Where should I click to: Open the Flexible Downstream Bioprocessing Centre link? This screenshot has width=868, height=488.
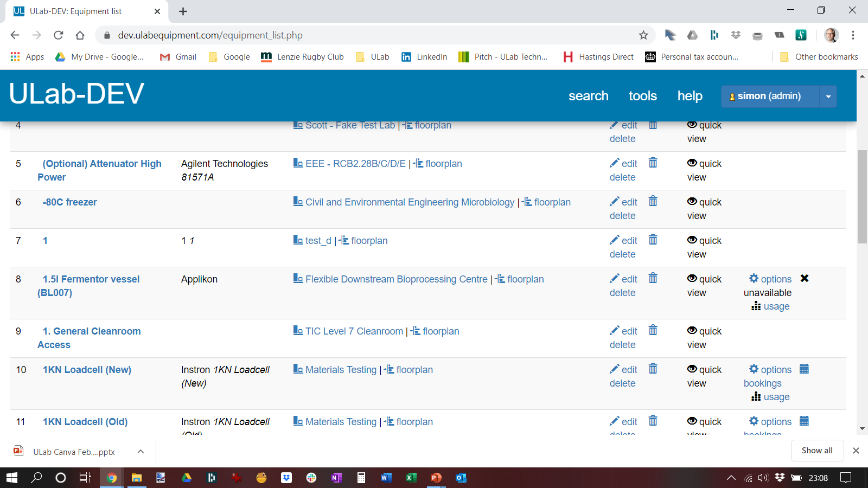click(x=395, y=279)
